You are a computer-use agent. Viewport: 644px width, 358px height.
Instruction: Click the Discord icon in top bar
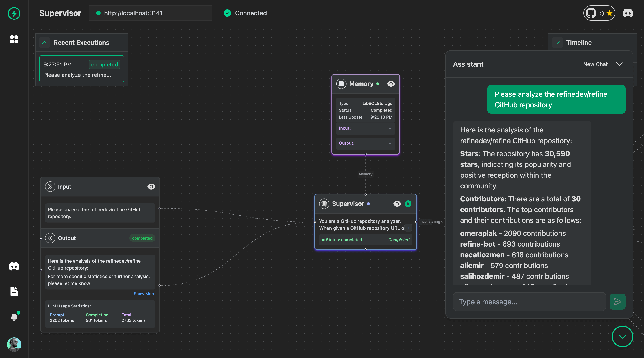627,13
